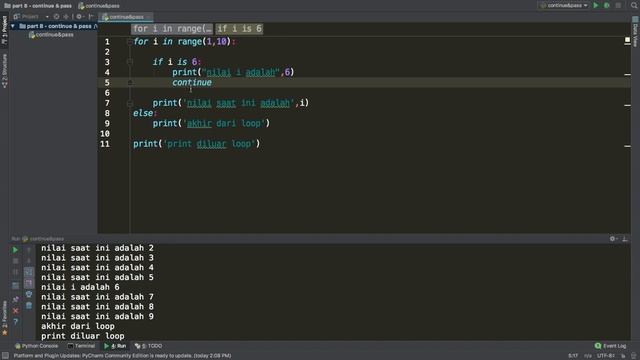Switch to the continue&pass editor tab

tap(126, 17)
